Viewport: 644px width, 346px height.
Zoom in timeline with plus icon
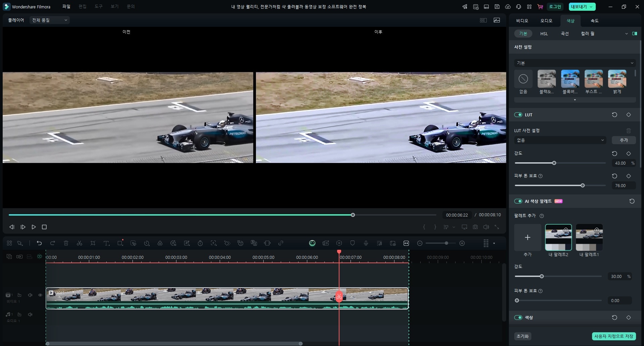pyautogui.click(x=462, y=243)
